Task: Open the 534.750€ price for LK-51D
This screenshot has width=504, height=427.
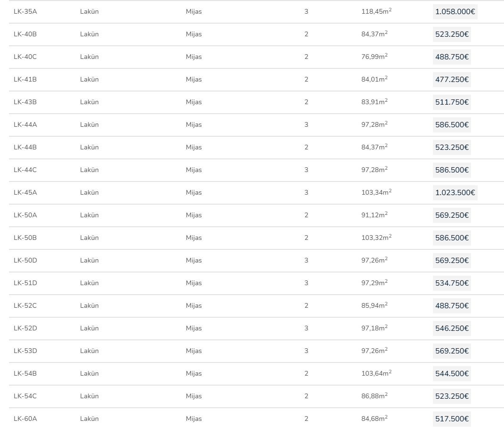Action: tap(452, 283)
